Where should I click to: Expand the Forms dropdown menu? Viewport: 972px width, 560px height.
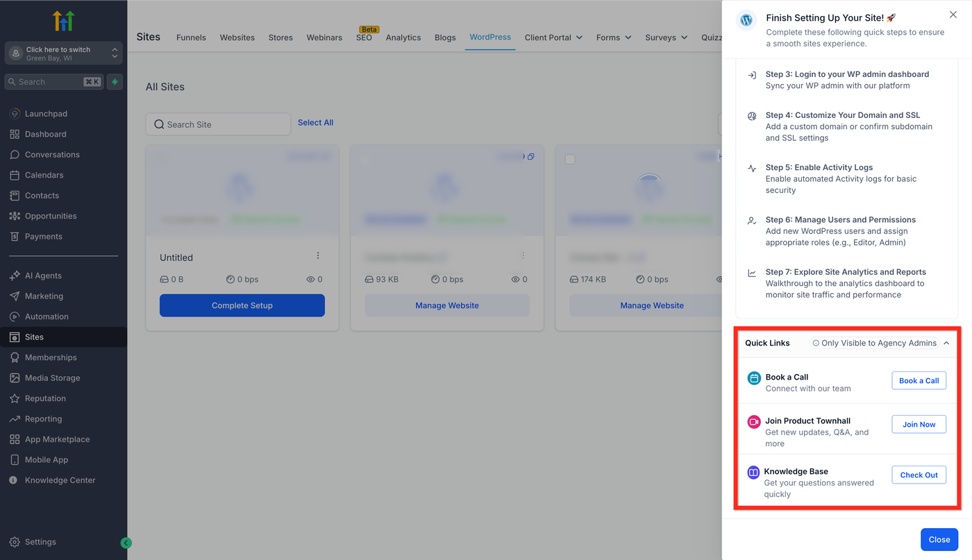pyautogui.click(x=614, y=37)
